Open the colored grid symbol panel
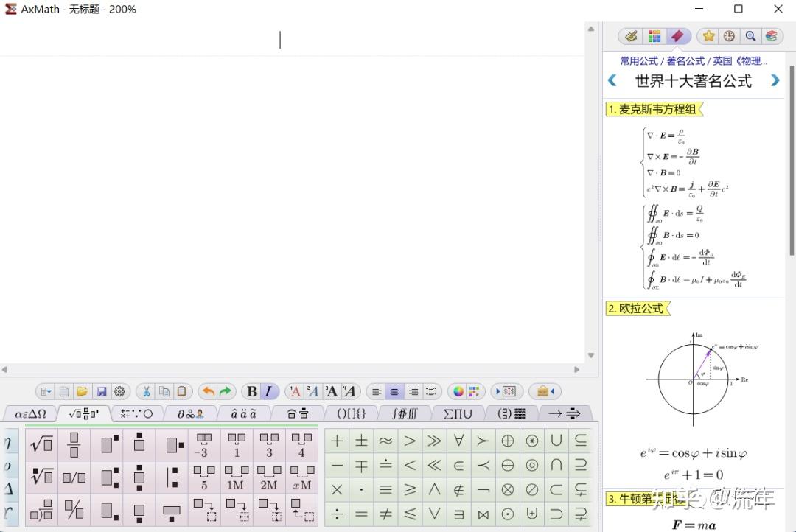 [x=654, y=36]
